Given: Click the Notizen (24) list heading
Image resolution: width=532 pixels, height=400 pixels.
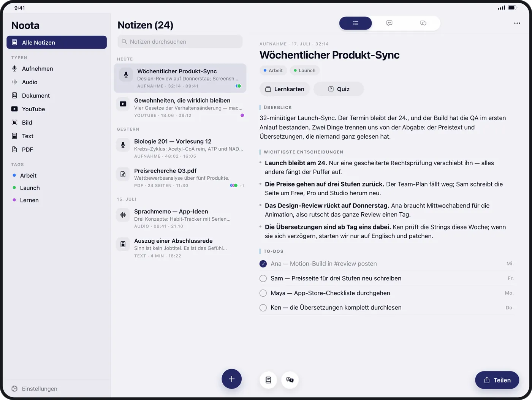Looking at the screenshot, I should point(146,25).
